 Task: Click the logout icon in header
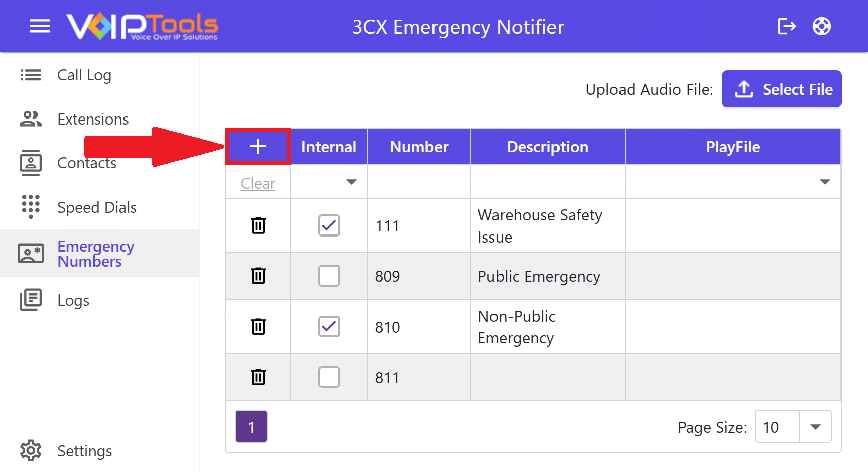(786, 26)
